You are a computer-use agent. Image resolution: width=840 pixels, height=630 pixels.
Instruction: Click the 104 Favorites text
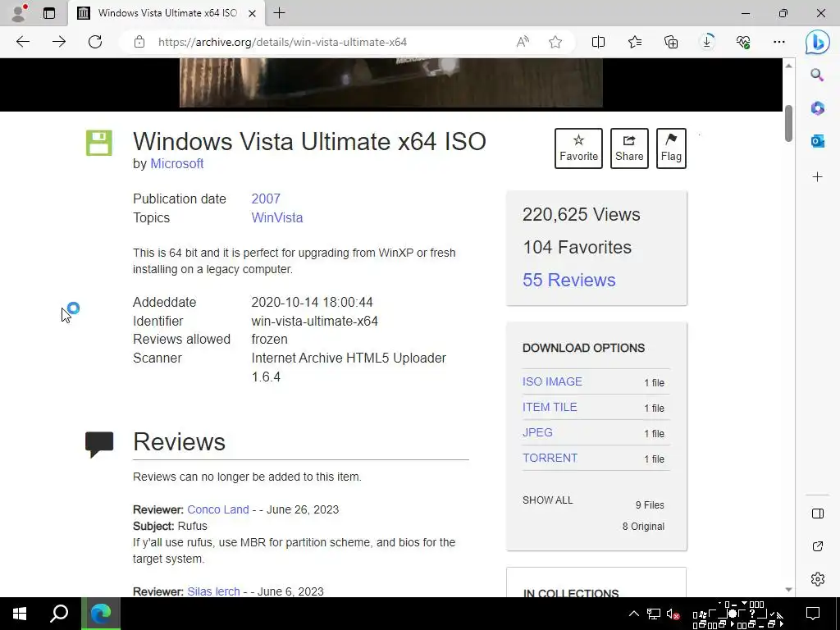(577, 247)
